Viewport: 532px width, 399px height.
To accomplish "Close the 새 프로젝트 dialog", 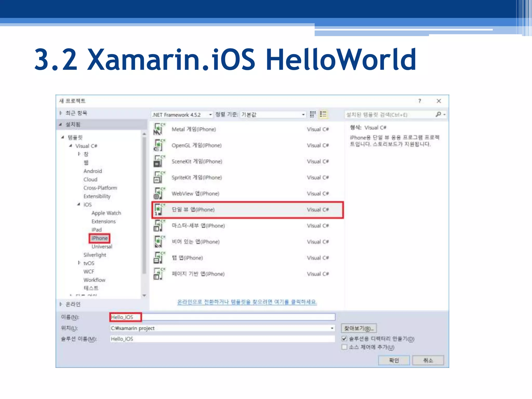I will (x=439, y=101).
